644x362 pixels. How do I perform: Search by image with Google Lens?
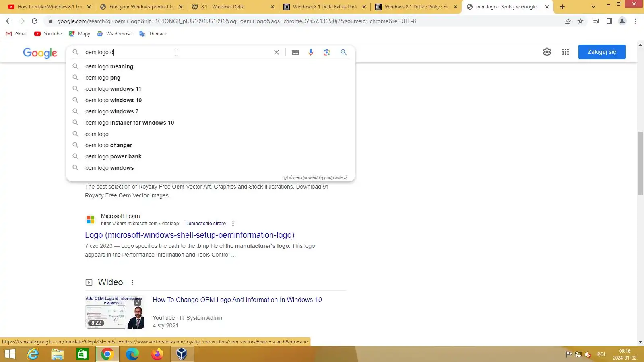click(327, 52)
